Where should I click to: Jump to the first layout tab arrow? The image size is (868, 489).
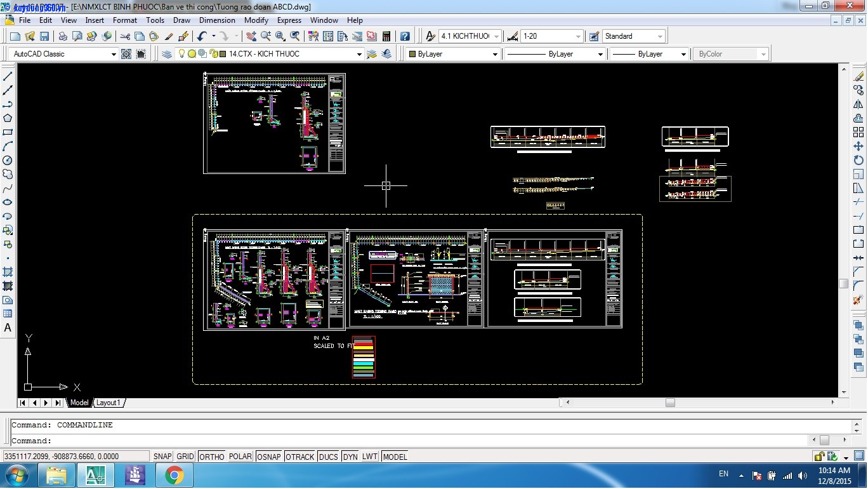click(x=23, y=403)
